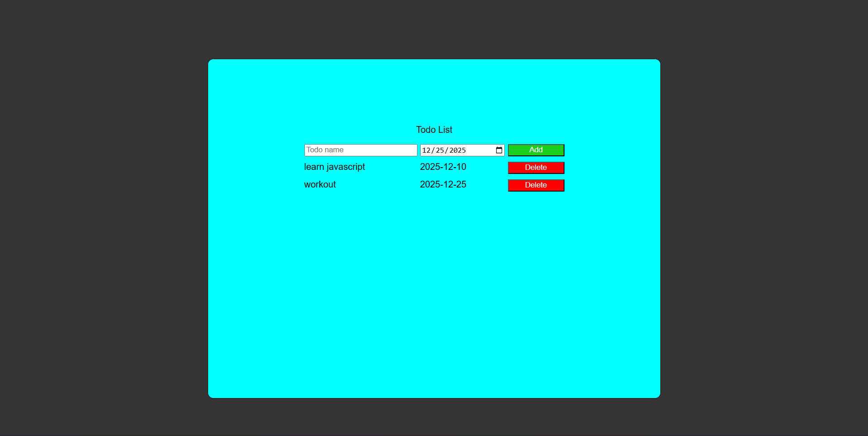Click the dark background above the cyan panel
Screen dimensions: 868x436
click(x=434, y=29)
